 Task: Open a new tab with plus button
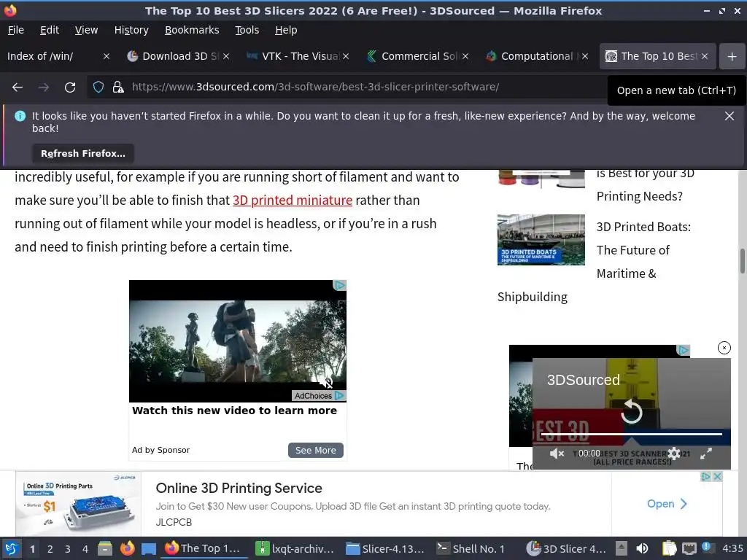pyautogui.click(x=732, y=56)
